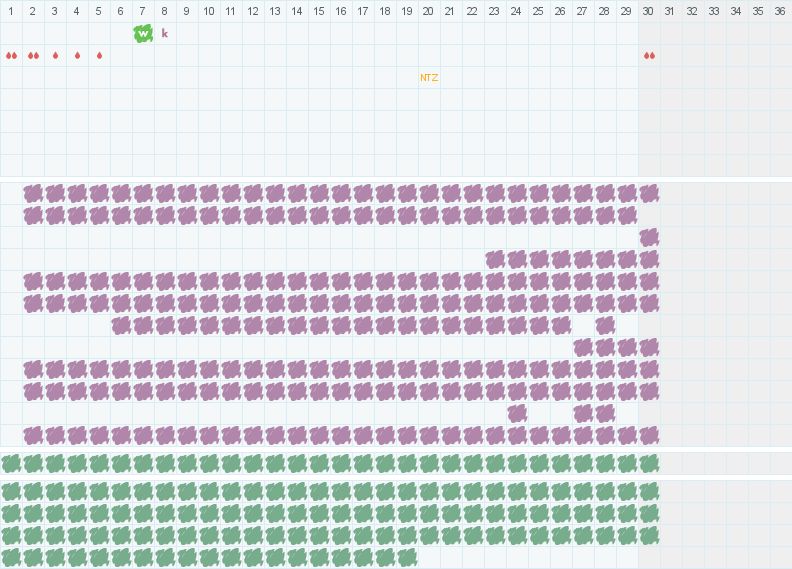
Task: Click the empty cell beside the 'k' marker on day 9
Action: (x=187, y=33)
